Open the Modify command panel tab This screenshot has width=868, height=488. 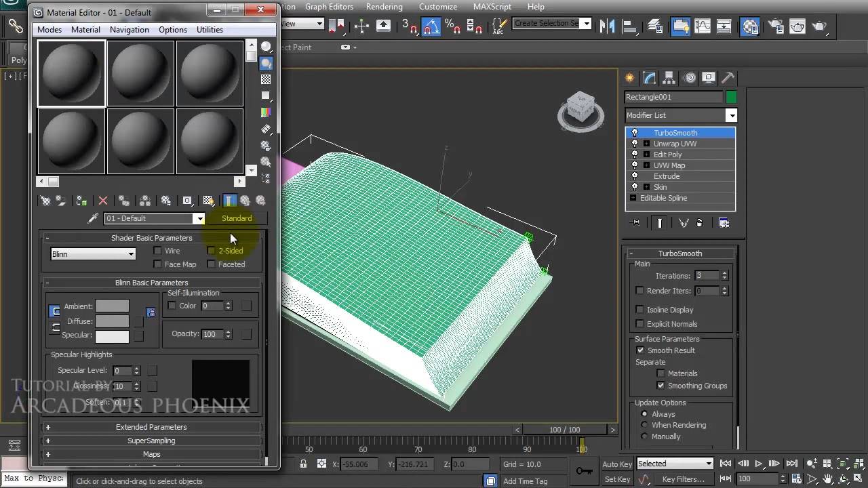650,78
